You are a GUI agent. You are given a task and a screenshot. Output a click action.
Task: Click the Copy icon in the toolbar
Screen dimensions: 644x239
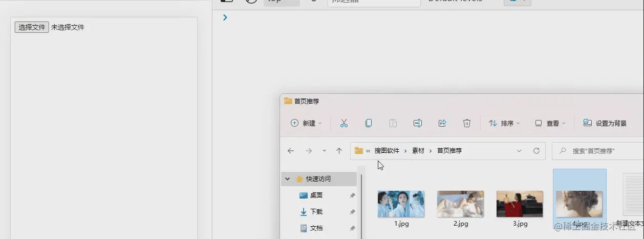click(369, 123)
